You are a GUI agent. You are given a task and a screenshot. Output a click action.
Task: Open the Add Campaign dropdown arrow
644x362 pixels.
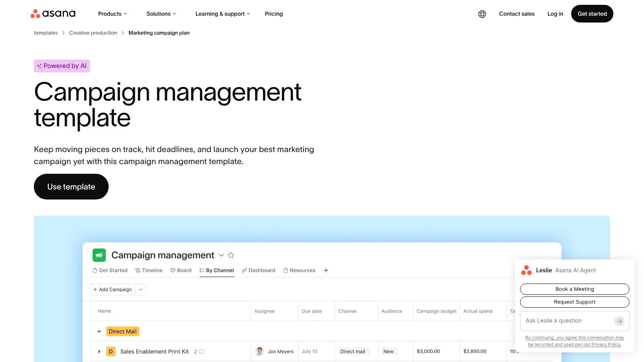coord(141,290)
